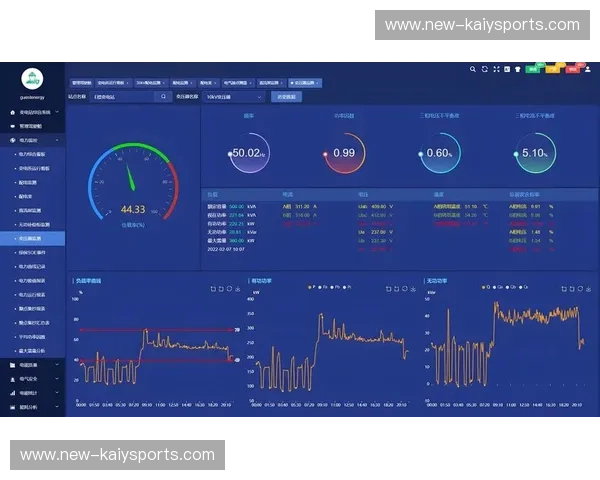600x480 pixels.
Task: Click the history data button
Action: tap(286, 97)
